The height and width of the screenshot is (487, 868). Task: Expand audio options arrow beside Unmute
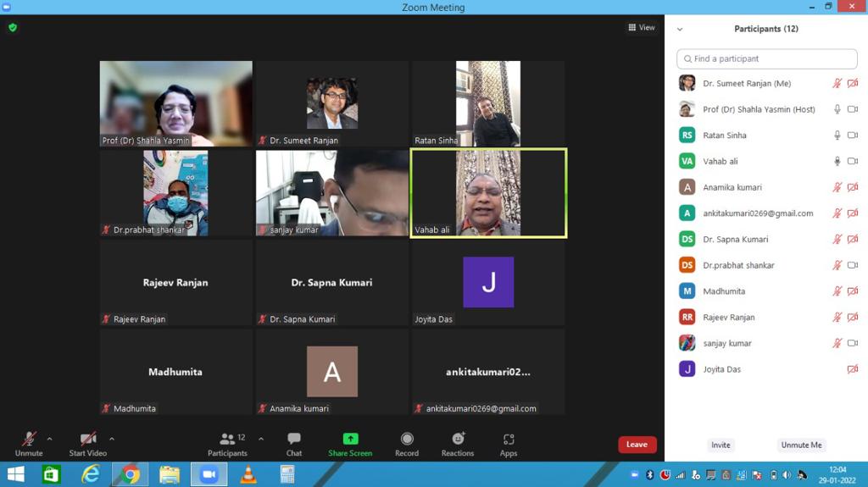[x=49, y=439]
